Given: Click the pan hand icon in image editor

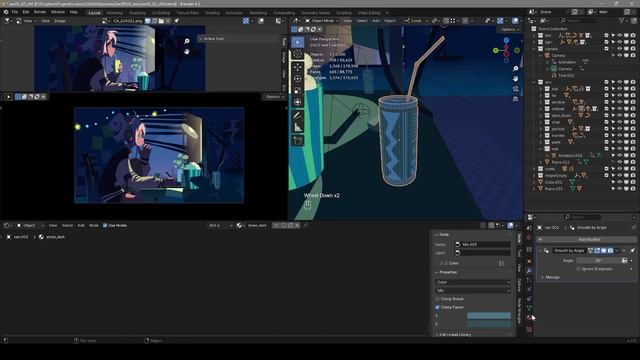Looking at the screenshot, I should click(x=187, y=51).
